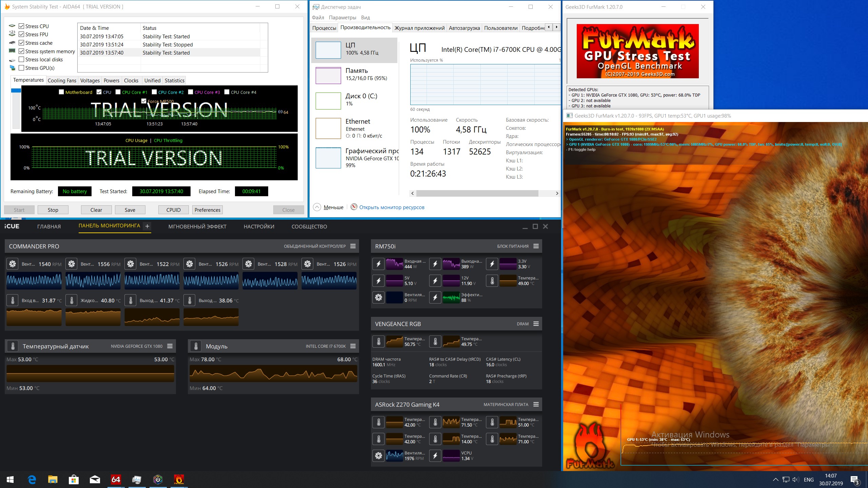Select Ethernet in Task Manager performance list

point(354,128)
